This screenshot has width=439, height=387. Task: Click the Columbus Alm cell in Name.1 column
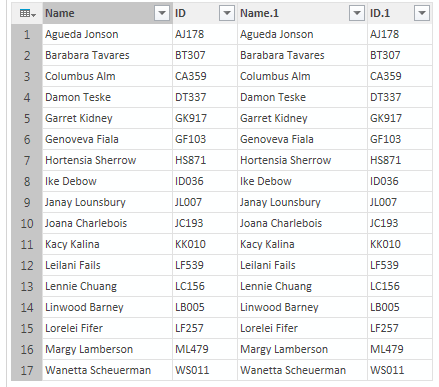(302, 76)
